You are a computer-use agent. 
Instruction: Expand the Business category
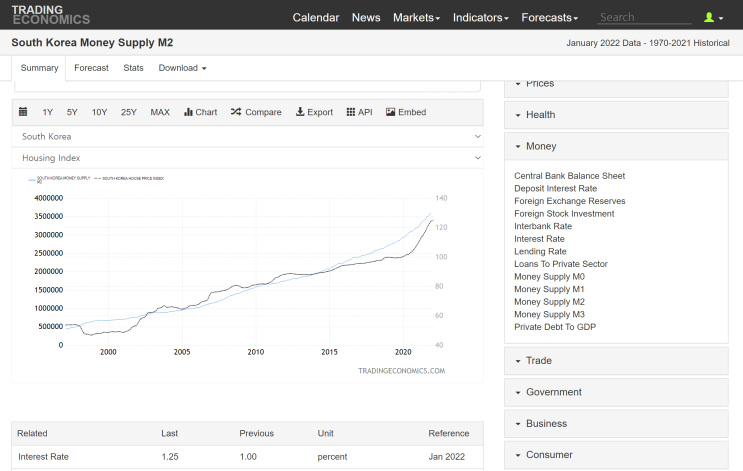[616, 423]
